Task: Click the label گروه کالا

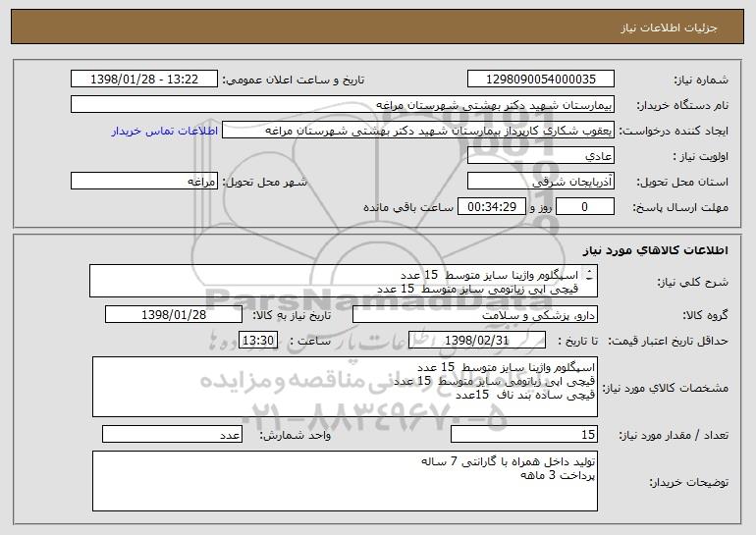Action: (x=705, y=315)
